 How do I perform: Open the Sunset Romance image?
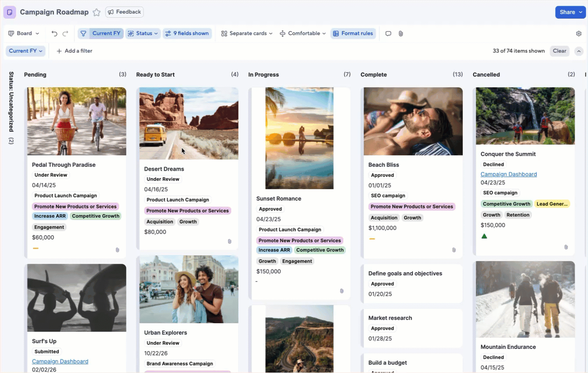tap(299, 138)
